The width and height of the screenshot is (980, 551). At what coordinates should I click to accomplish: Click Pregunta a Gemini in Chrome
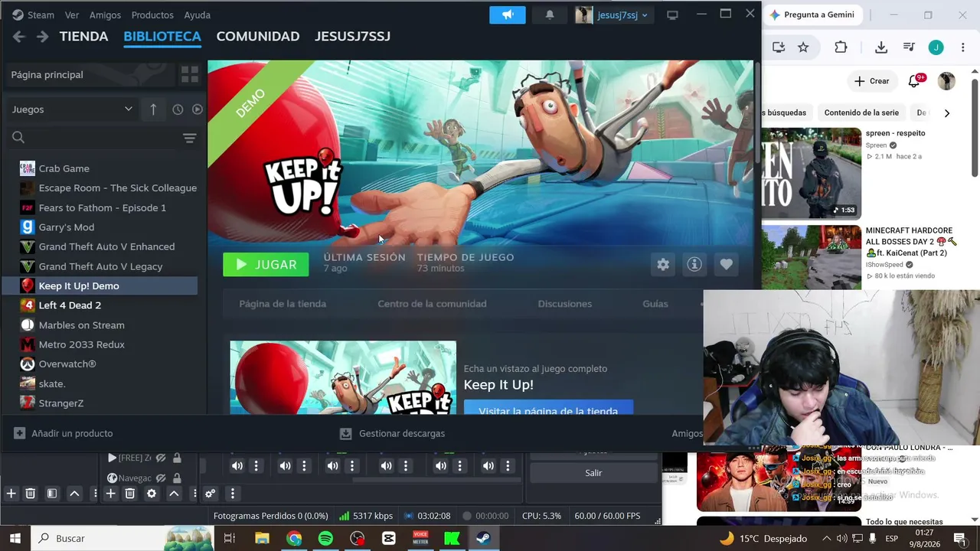point(812,15)
